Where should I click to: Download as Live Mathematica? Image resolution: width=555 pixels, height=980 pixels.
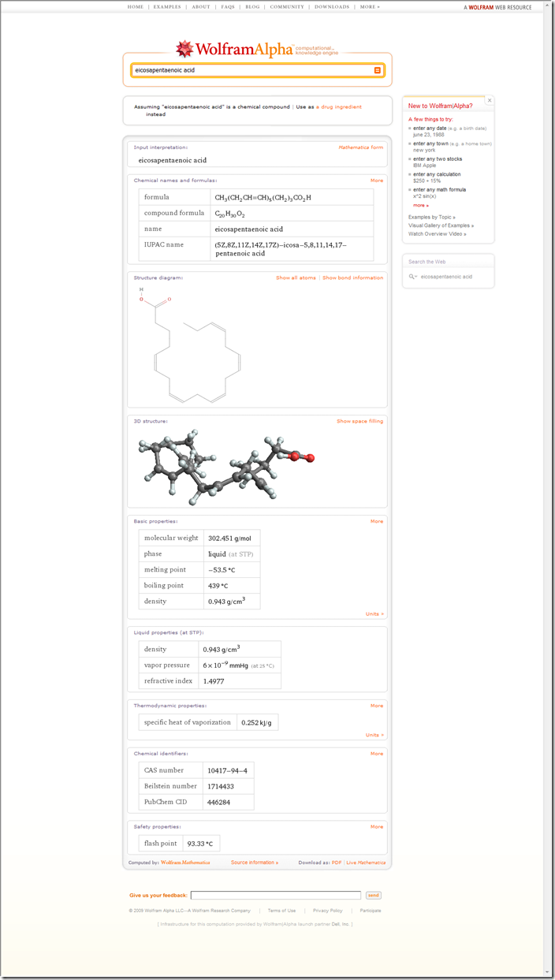(x=367, y=863)
